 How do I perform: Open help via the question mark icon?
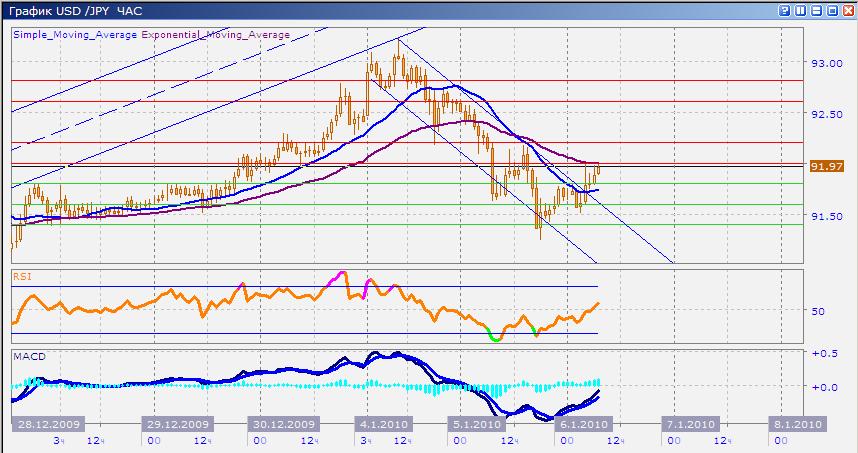tap(785, 10)
